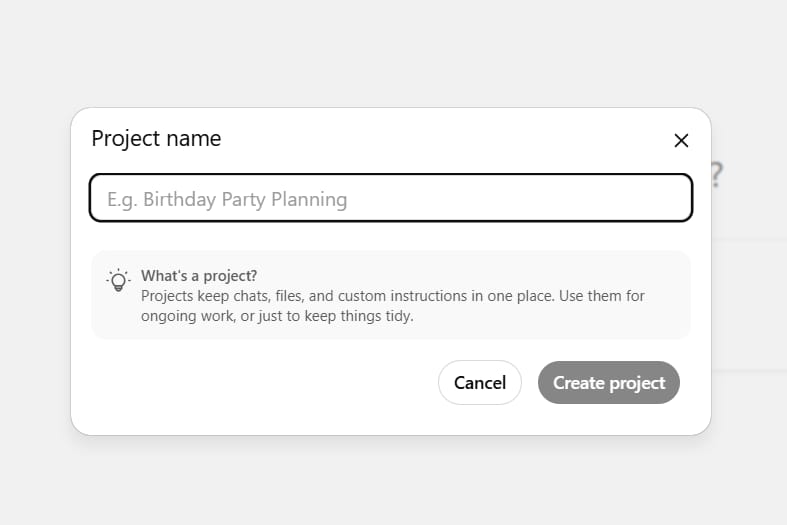Viewport: 787px width, 525px height.
Task: Click the "E.g. Birthday Party Planning" placeholder text
Action: click(x=227, y=199)
